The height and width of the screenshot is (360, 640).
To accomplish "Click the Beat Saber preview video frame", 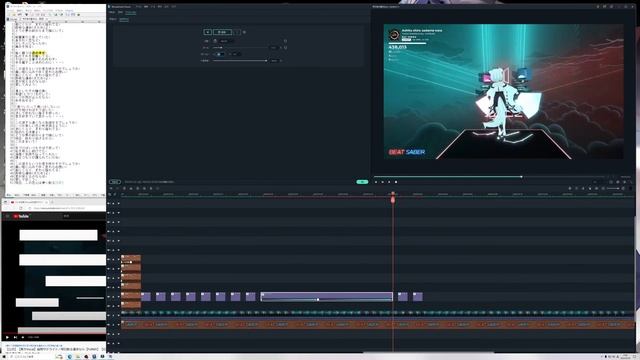I will coord(503,91).
